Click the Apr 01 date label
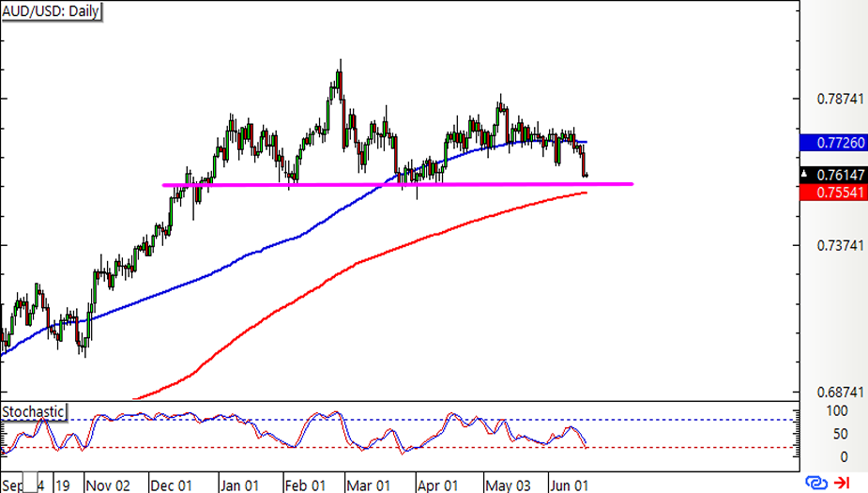Screen dimensions: 868x493 pyautogui.click(x=438, y=485)
